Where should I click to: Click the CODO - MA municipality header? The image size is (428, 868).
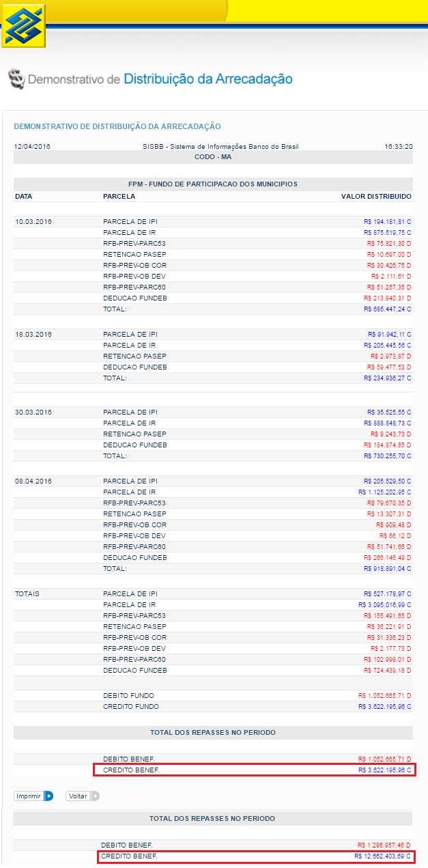[213, 157]
